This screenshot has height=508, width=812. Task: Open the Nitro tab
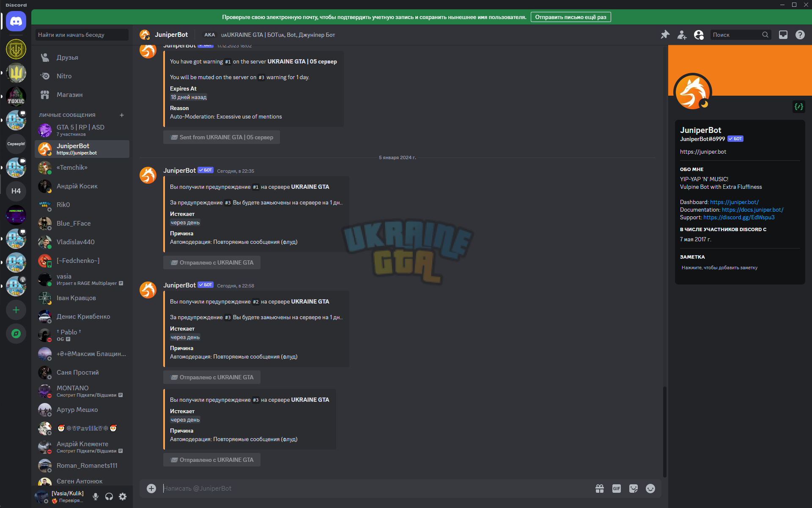click(82, 76)
